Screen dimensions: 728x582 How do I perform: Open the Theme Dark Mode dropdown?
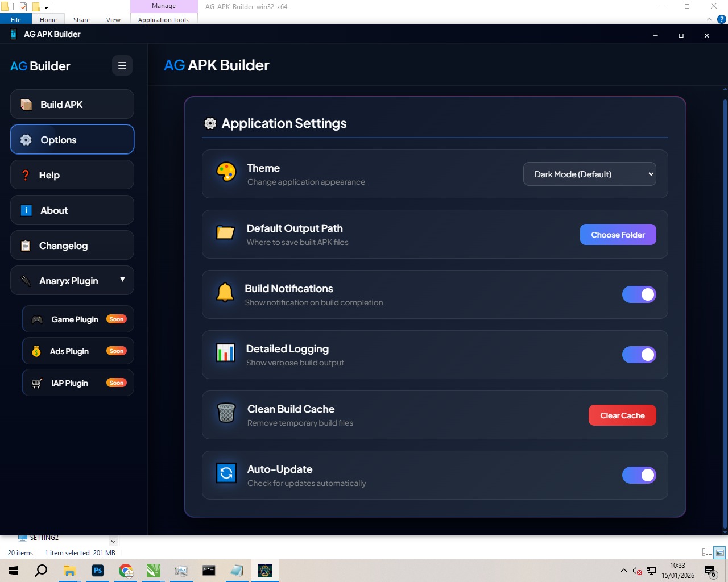click(590, 174)
